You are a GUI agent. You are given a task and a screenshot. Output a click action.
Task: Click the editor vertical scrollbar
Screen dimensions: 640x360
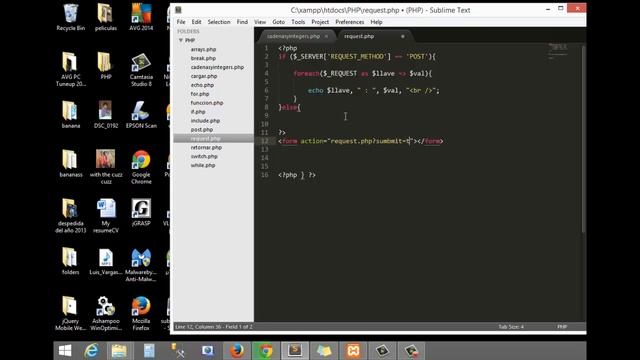click(584, 140)
